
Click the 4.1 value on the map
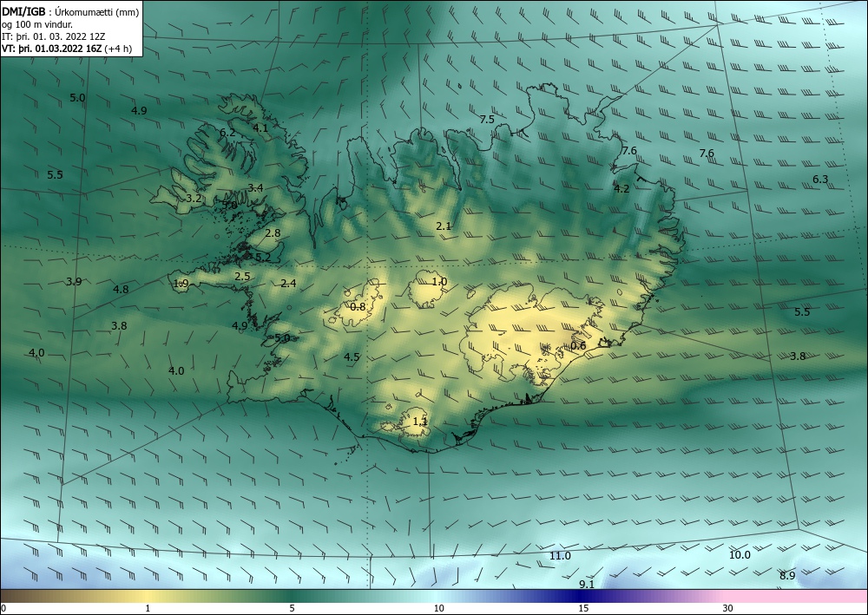(260, 128)
